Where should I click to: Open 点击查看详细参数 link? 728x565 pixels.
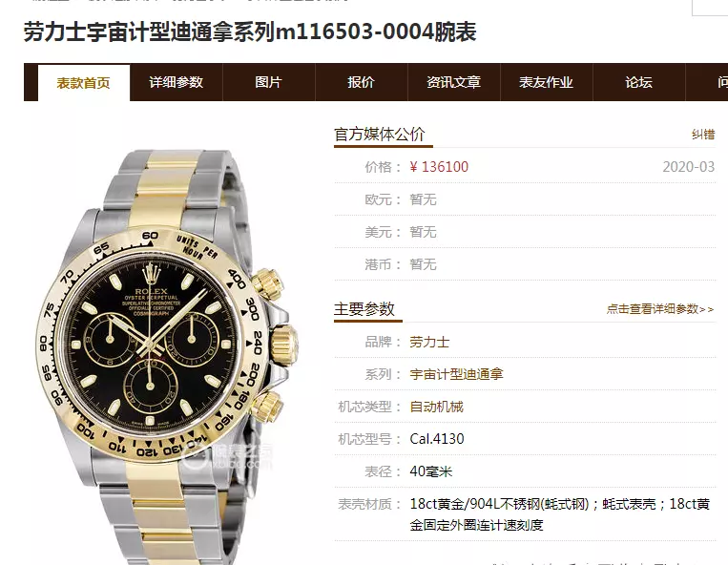pyautogui.click(x=659, y=309)
